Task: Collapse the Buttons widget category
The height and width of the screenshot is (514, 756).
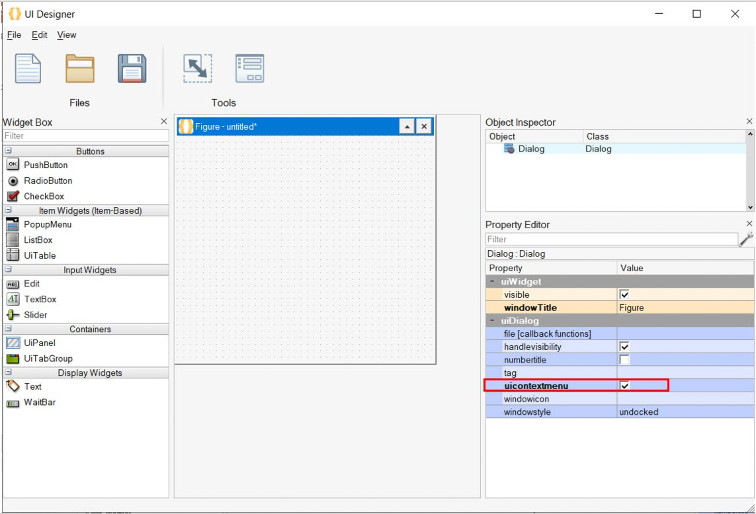Action: 8,151
